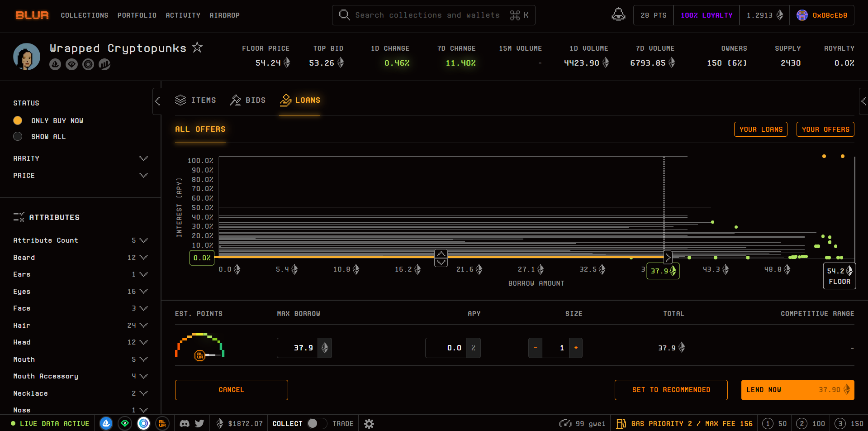Open the Activity nav item
The image size is (868, 431).
183,15
